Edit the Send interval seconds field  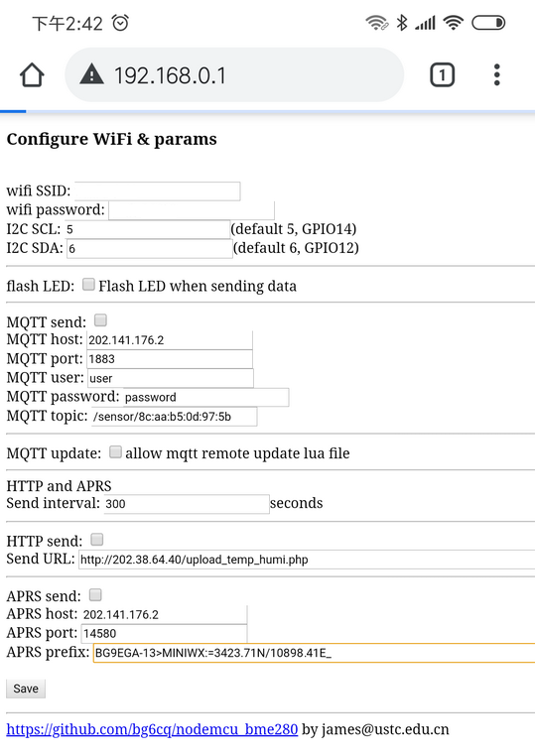tap(187, 504)
